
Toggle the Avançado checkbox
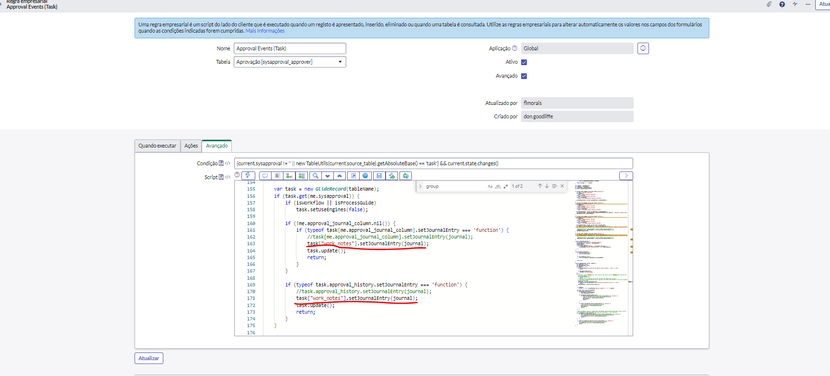click(x=524, y=76)
